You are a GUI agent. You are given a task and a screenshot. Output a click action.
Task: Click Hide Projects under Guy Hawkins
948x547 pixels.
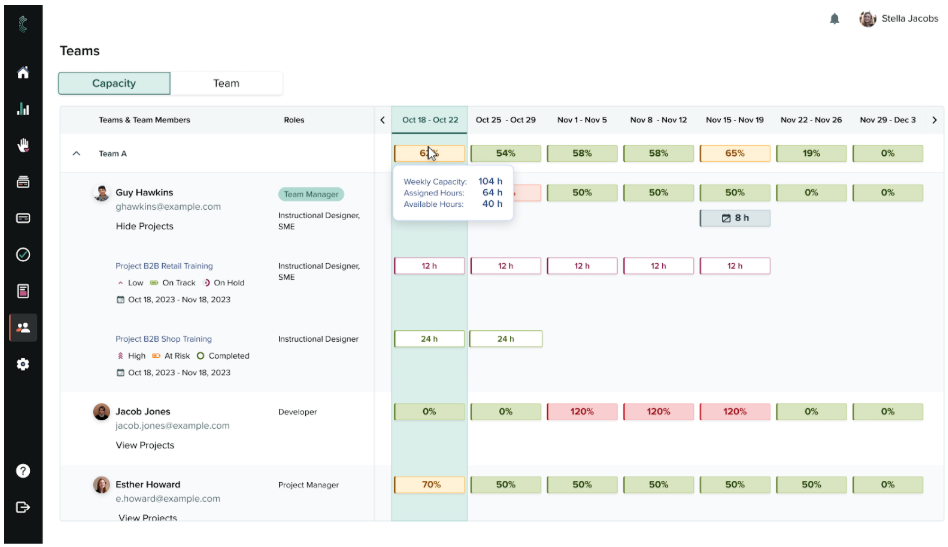tap(144, 227)
